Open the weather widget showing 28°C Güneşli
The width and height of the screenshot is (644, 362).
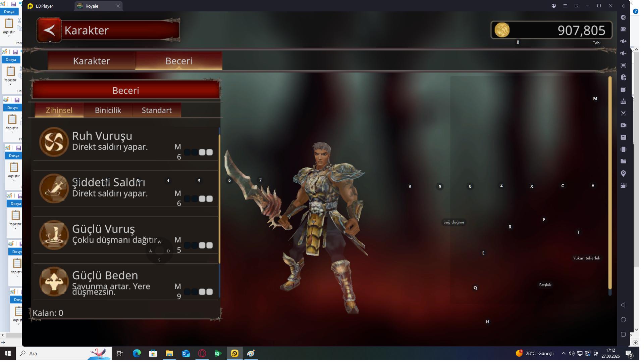[535, 354]
